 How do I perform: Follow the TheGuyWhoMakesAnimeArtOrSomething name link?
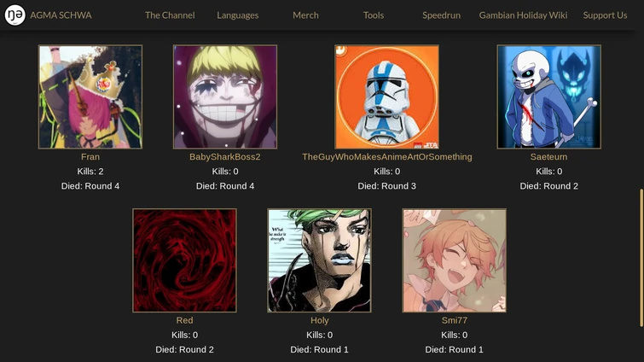point(387,156)
